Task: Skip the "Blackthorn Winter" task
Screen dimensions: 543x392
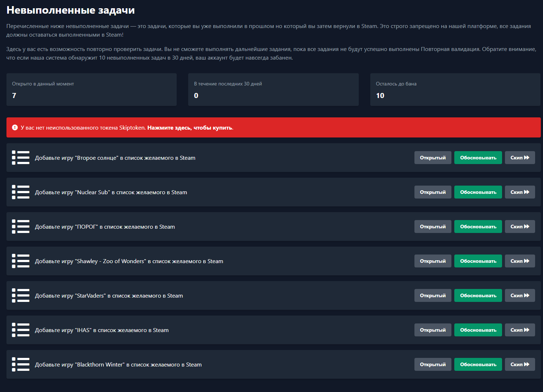Action: [520, 364]
